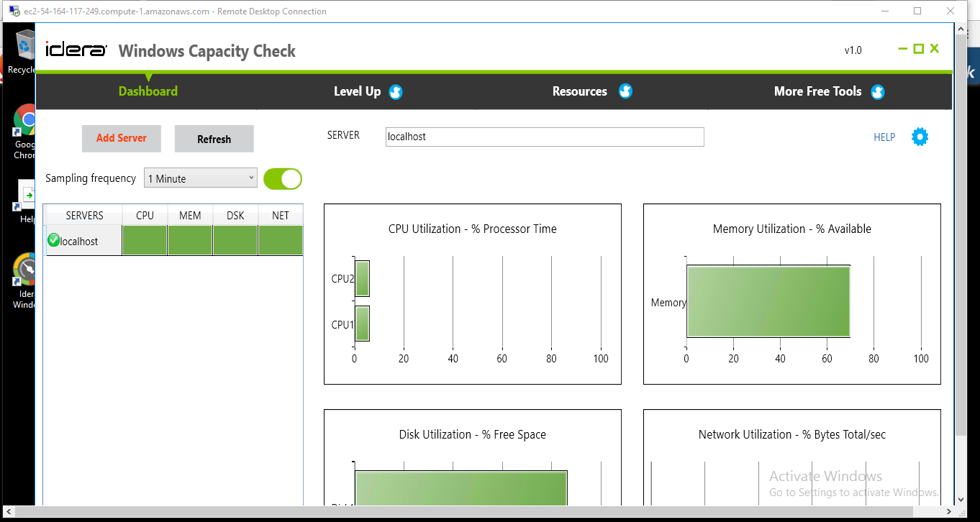Open the settings gear icon
Viewport: 980px width, 522px height.
920,137
